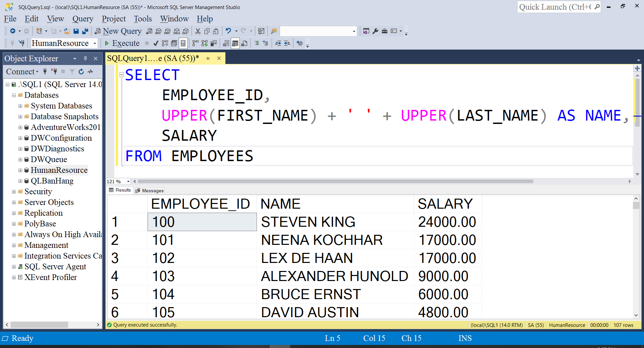644x348 pixels.
Task: Click the editor horizontal scrollbar
Action: point(335,181)
